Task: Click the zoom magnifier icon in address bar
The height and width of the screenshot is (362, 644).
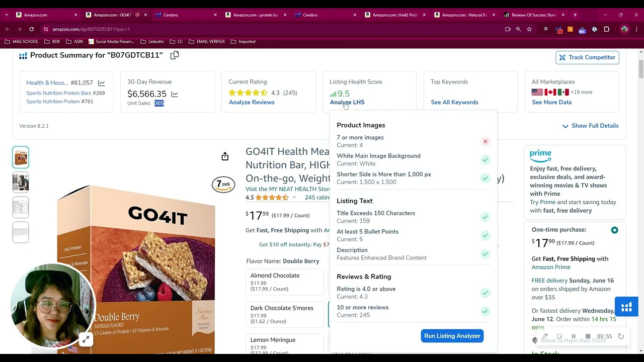Action: (x=518, y=29)
